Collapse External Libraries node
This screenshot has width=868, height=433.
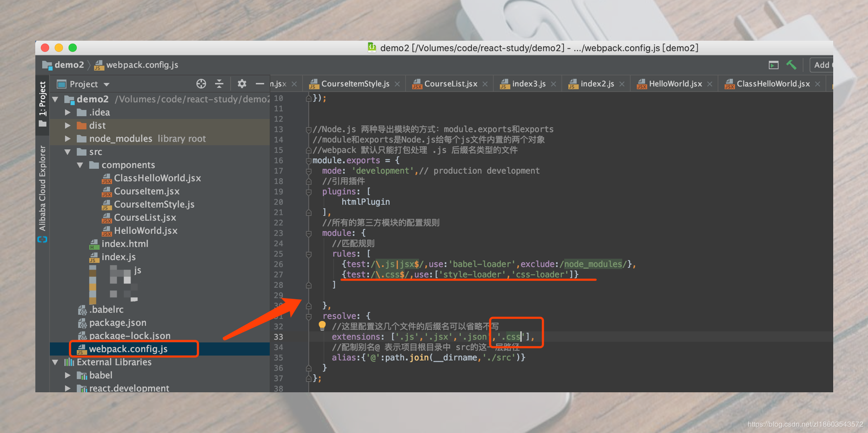(x=55, y=362)
